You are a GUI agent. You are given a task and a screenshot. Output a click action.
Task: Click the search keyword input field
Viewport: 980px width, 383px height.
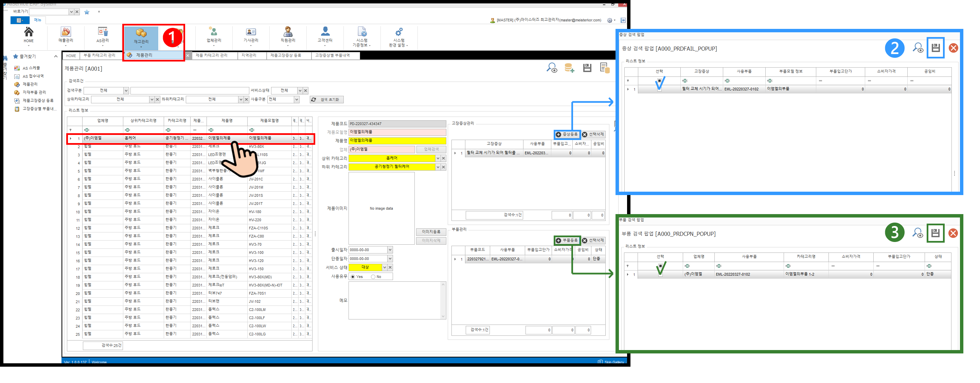coord(190,90)
